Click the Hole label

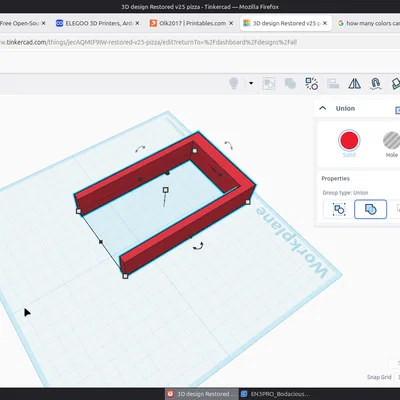(x=392, y=155)
